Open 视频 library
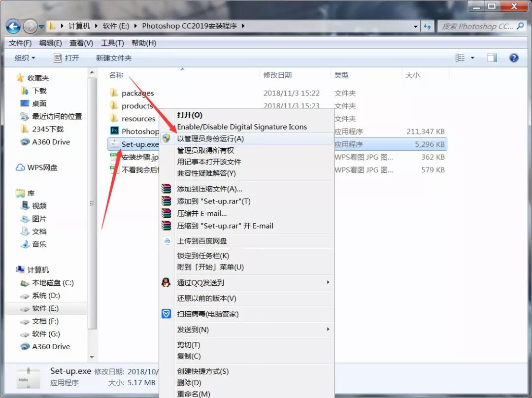Viewport: 532px width, 398px height. (x=33, y=206)
